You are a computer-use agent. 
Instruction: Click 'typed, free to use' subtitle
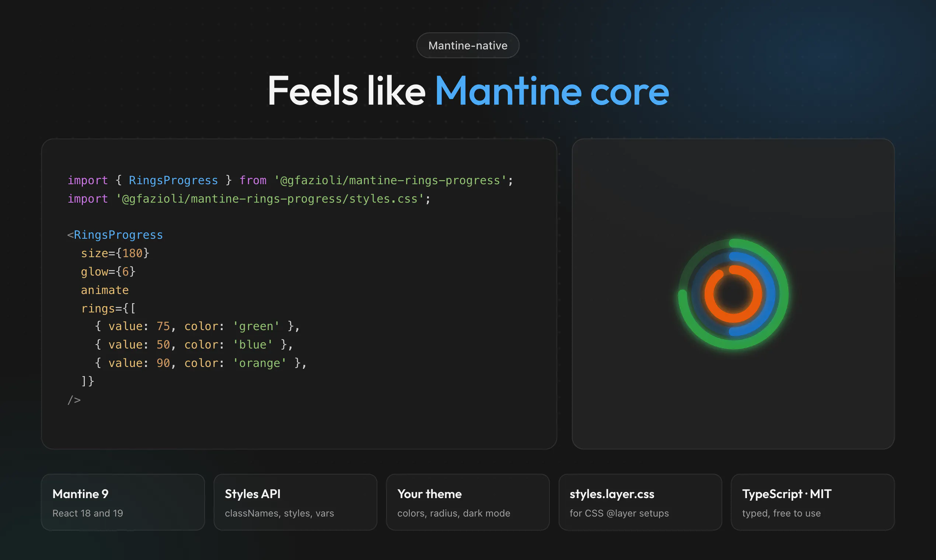point(782,513)
